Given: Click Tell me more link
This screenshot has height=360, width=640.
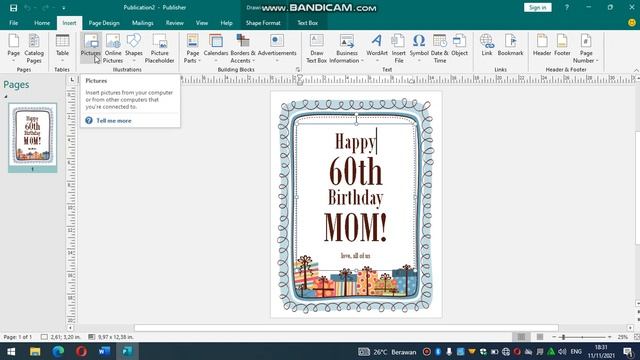Looking at the screenshot, I should tap(114, 121).
